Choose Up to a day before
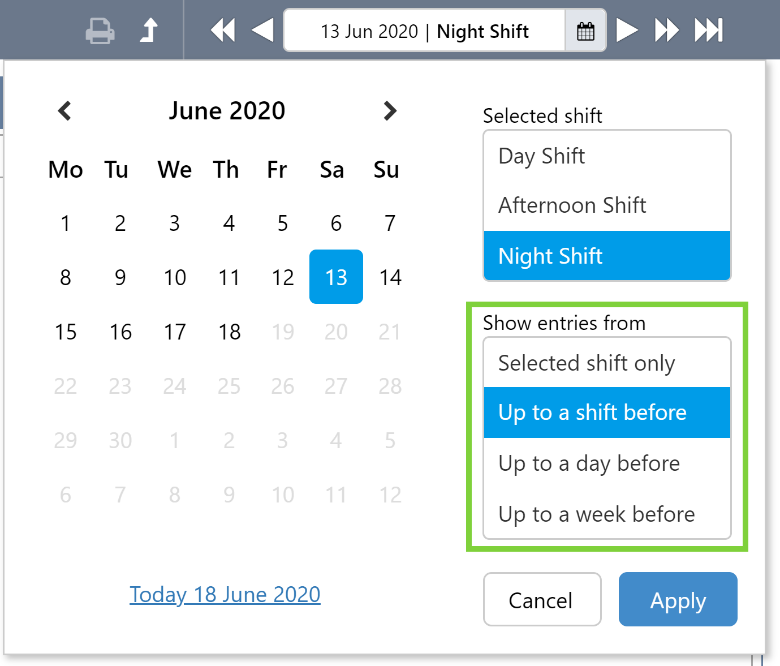 pos(607,464)
